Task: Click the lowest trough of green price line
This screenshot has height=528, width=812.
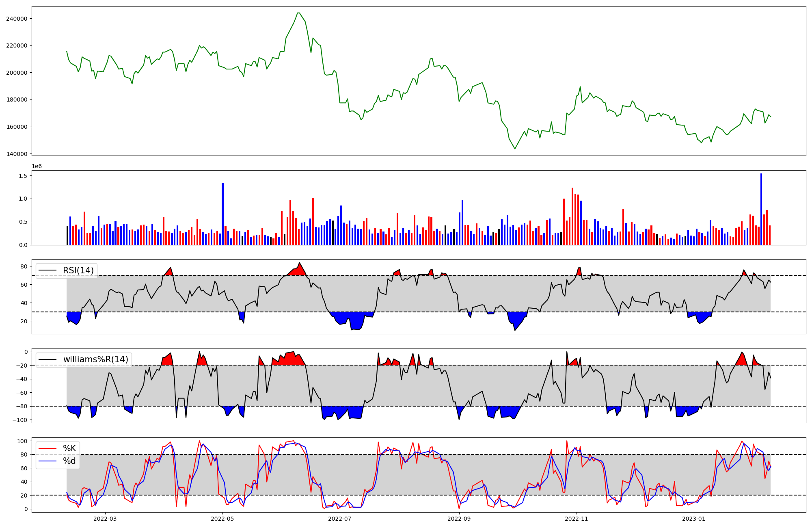Action: [515, 149]
